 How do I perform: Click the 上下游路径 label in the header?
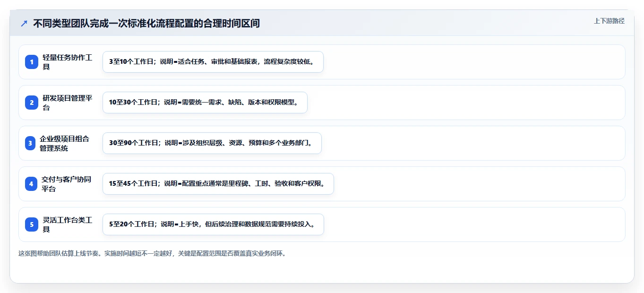point(609,21)
